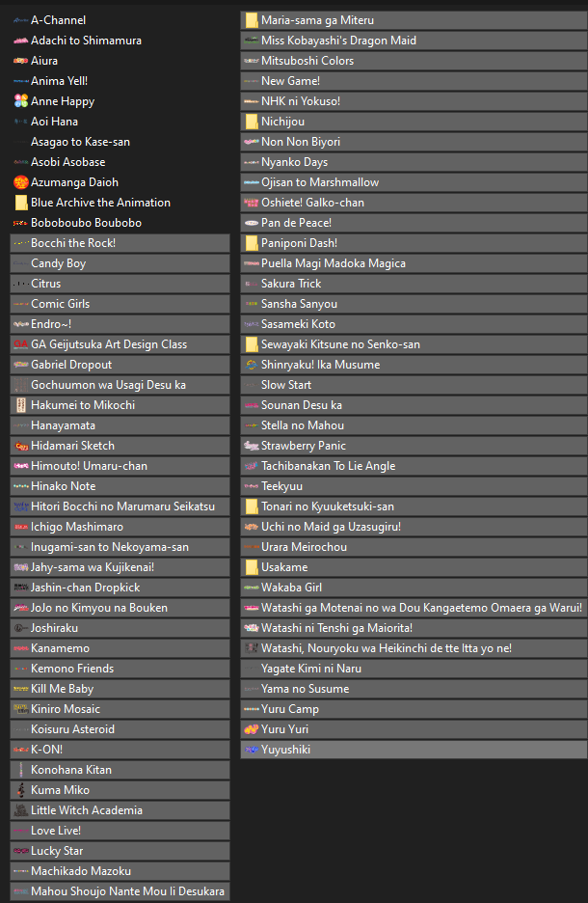
Task: Click the Paniponi Dash! folder icon
Action: [252, 243]
